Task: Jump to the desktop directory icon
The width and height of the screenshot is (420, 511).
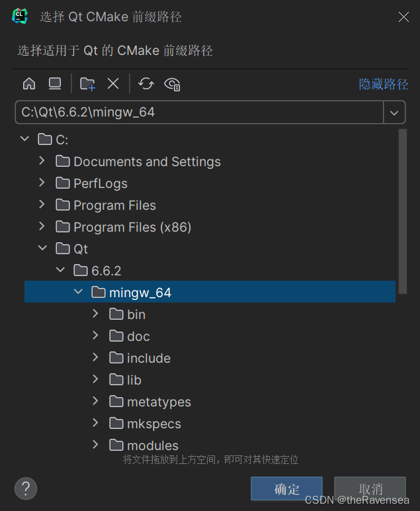Action: click(x=55, y=84)
